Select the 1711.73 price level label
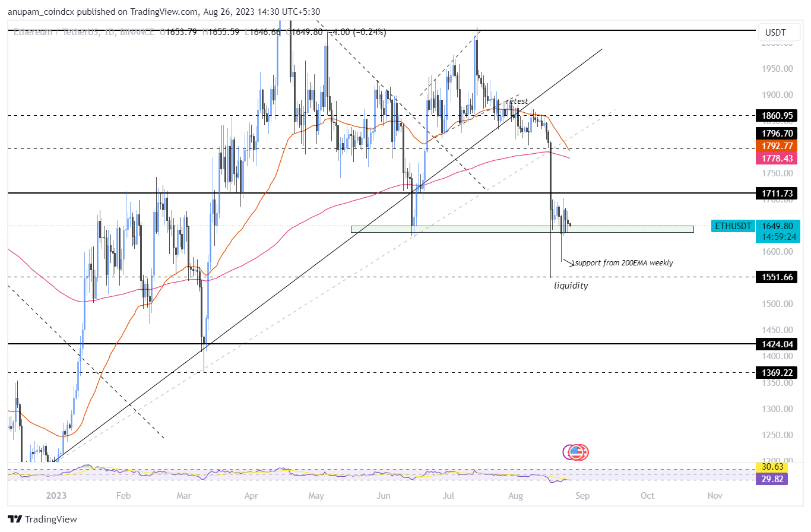This screenshot has width=811, height=532. [777, 194]
